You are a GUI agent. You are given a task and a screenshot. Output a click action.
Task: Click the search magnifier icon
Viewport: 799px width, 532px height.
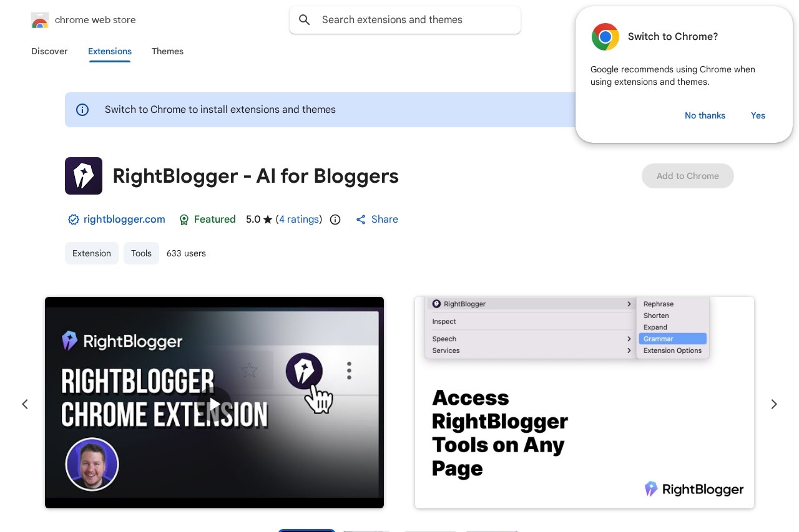point(305,19)
